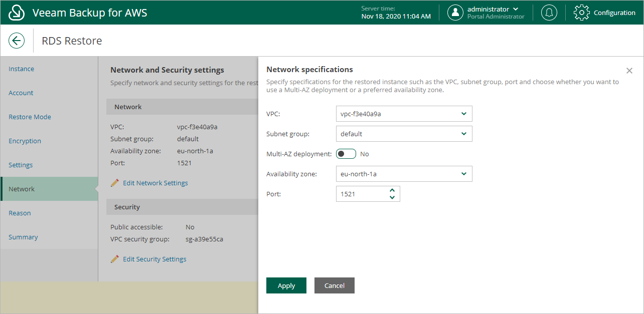
Task: Click the Public accessible value No
Action: coord(190,227)
